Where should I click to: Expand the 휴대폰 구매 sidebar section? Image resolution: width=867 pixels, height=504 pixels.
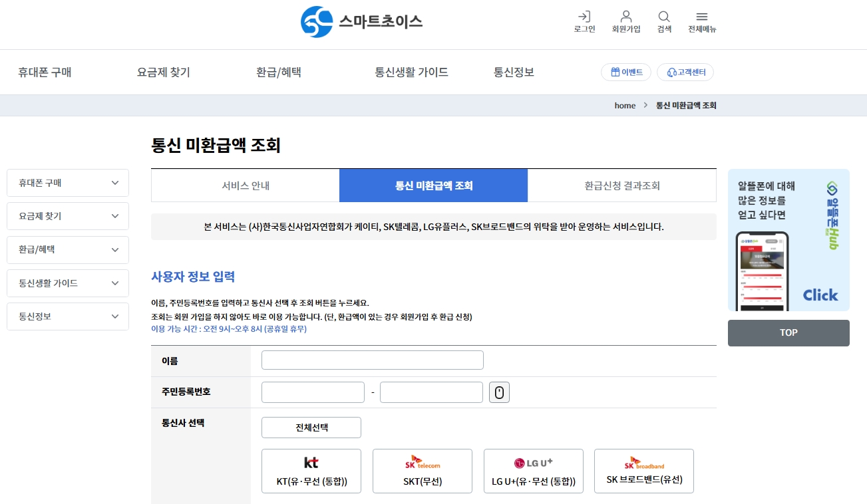[x=67, y=182]
